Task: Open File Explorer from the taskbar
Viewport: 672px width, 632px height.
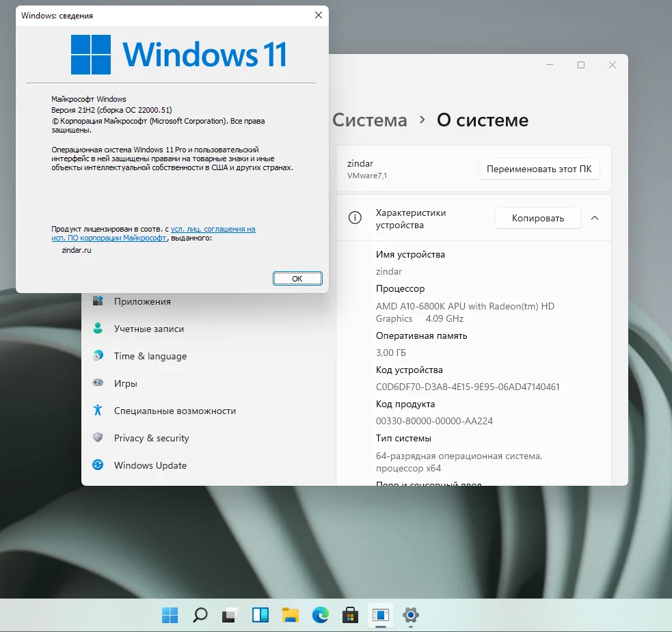Action: tap(290, 616)
